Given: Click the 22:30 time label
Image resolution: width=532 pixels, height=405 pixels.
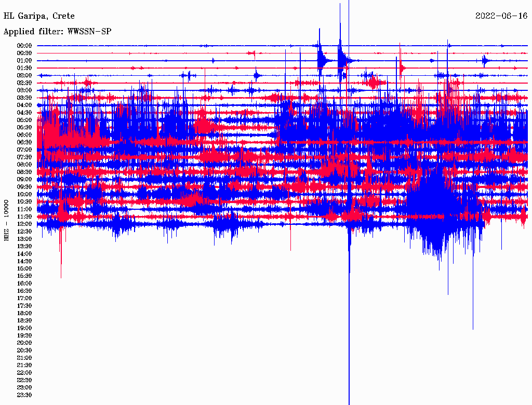Looking at the screenshot, I should (x=24, y=380).
